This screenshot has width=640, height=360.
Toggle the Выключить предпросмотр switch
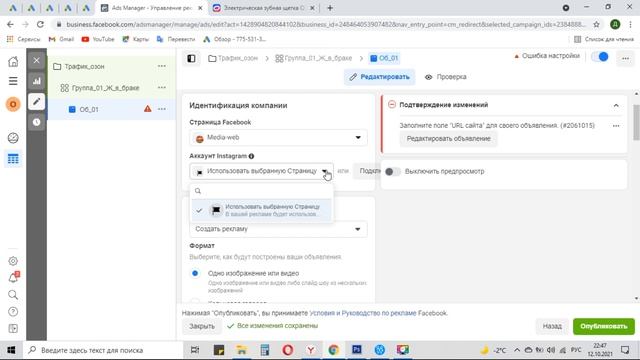[393, 171]
